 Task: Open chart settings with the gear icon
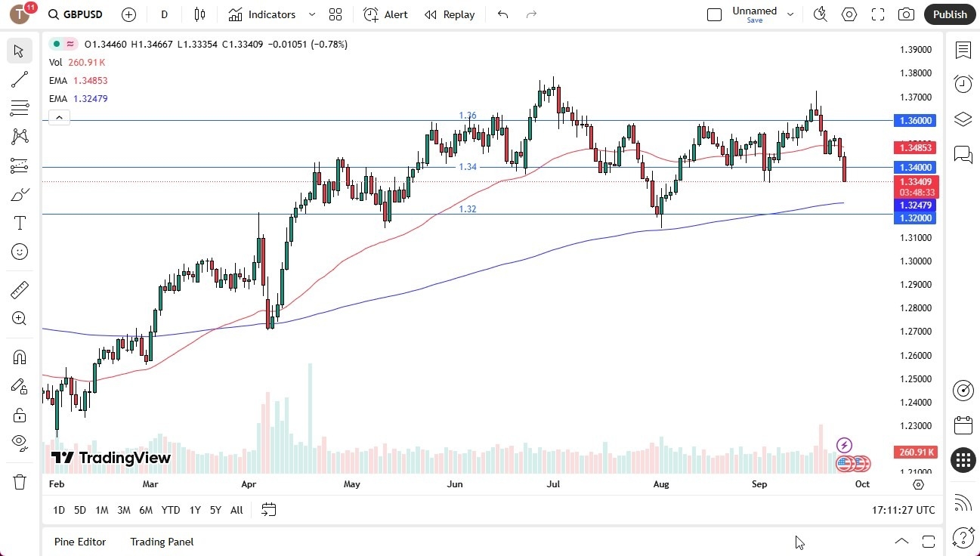point(849,14)
